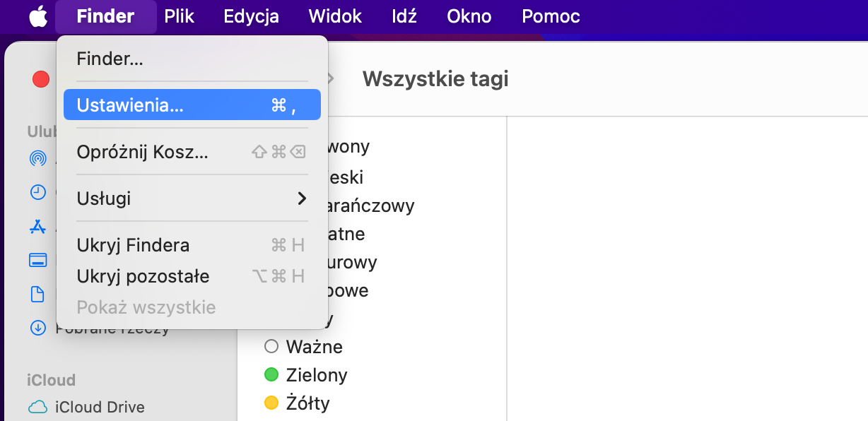This screenshot has width=868, height=421.
Task: Go forward with the toolbar chevron
Action: (330, 78)
